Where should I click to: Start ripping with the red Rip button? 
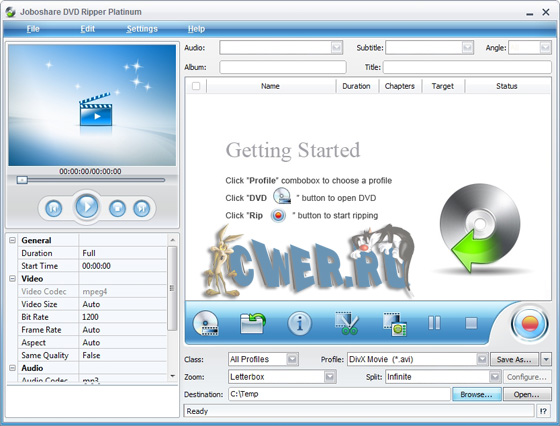click(x=530, y=324)
